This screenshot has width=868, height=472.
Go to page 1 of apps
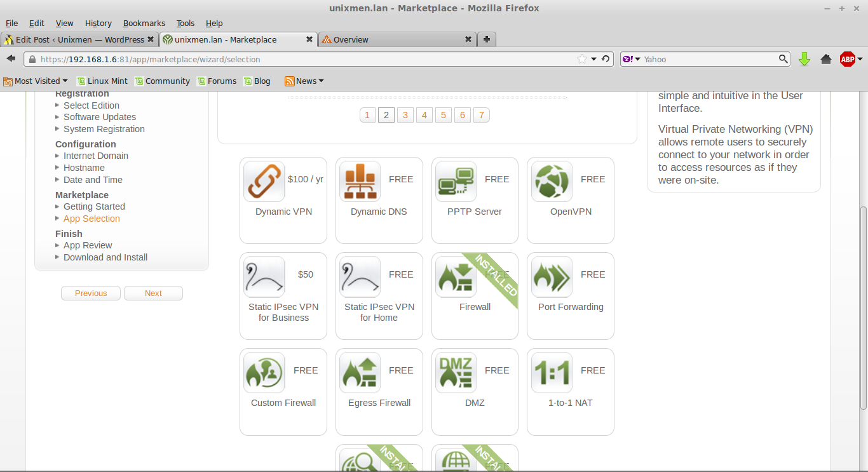[x=367, y=115]
